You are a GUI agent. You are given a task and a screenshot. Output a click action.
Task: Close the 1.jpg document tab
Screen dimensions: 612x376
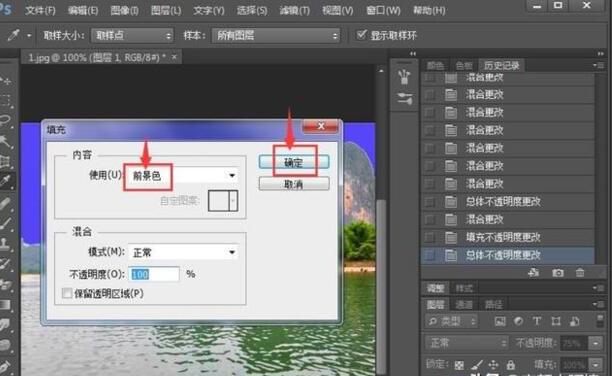pyautogui.click(x=174, y=57)
